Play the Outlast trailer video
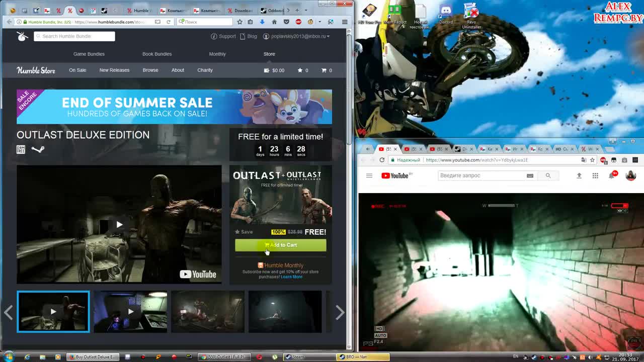Image resolution: width=644 pixels, height=362 pixels. 119,224
